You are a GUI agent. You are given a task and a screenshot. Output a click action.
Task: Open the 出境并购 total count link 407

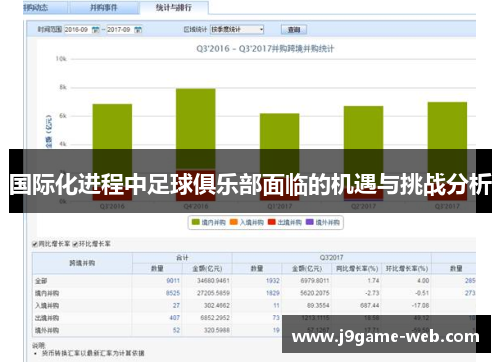[175, 318]
